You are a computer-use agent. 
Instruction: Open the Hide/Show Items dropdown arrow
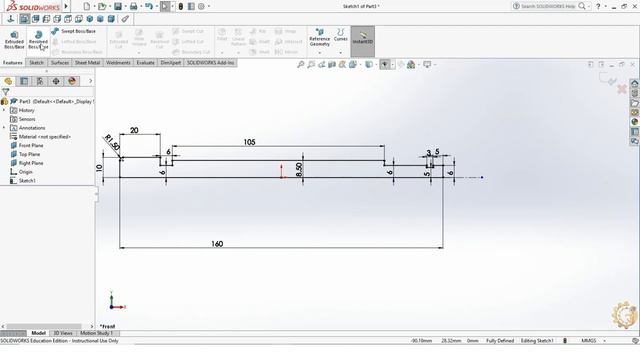coord(393,64)
